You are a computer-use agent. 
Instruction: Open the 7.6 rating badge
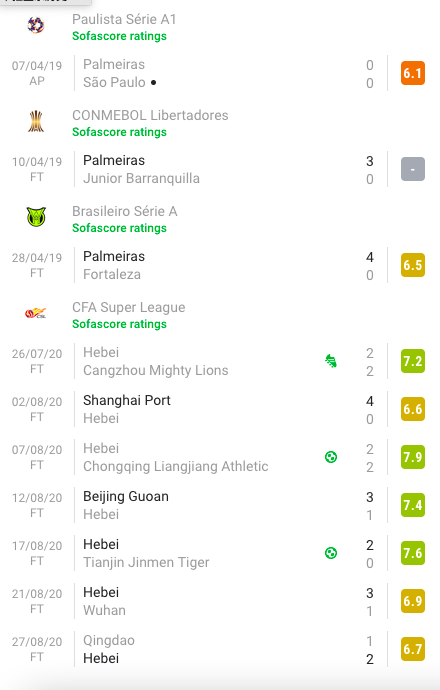coord(413,553)
